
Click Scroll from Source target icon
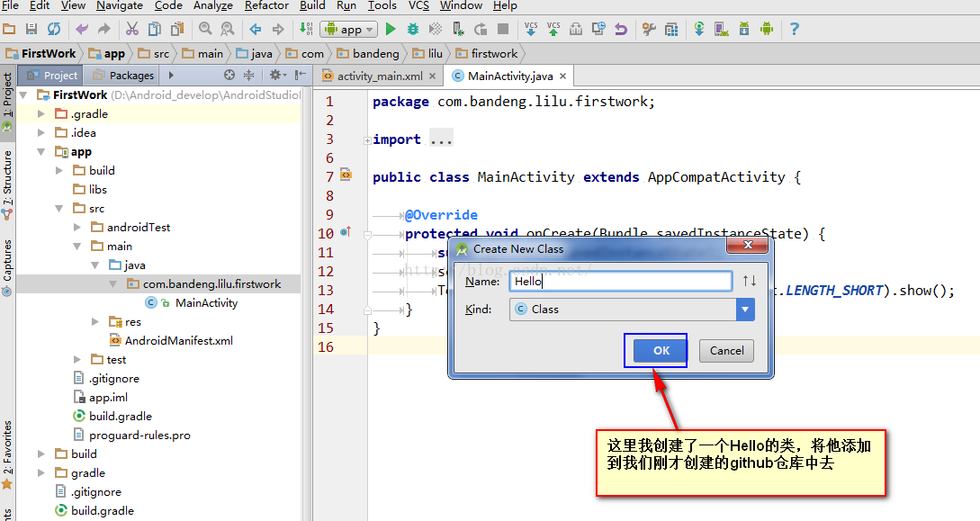[229, 75]
